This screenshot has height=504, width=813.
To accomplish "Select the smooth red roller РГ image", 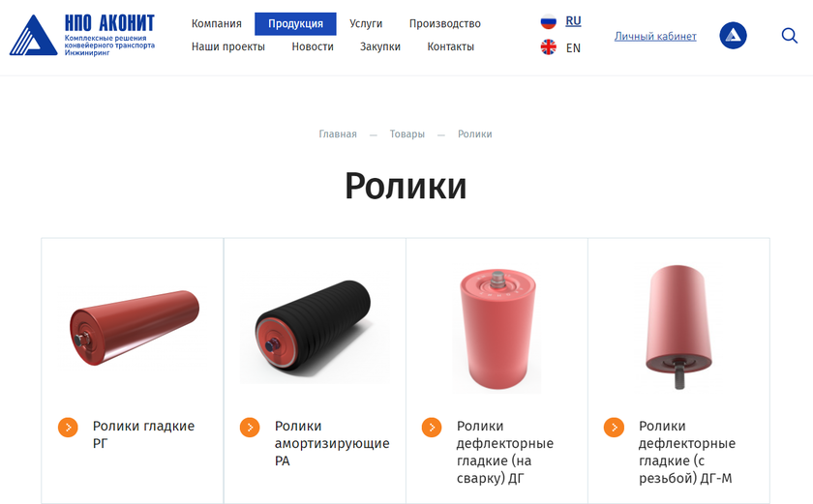I will pyautogui.click(x=135, y=327).
